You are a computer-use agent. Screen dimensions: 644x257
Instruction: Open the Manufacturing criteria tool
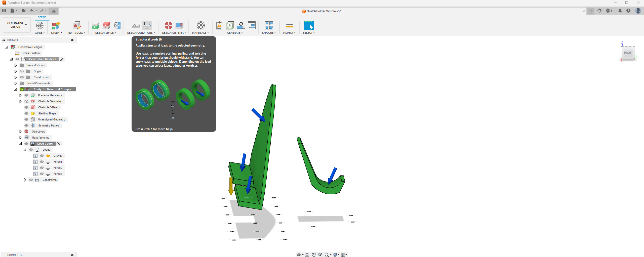179,25
